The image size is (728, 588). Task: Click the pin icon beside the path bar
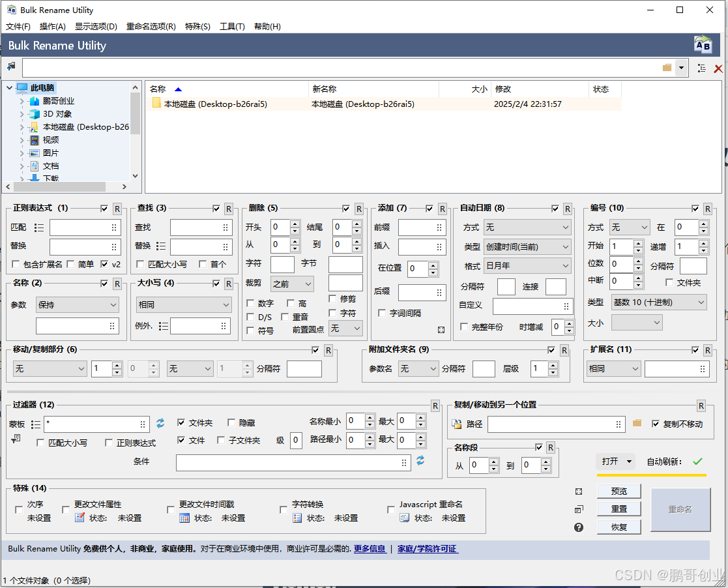(x=11, y=66)
